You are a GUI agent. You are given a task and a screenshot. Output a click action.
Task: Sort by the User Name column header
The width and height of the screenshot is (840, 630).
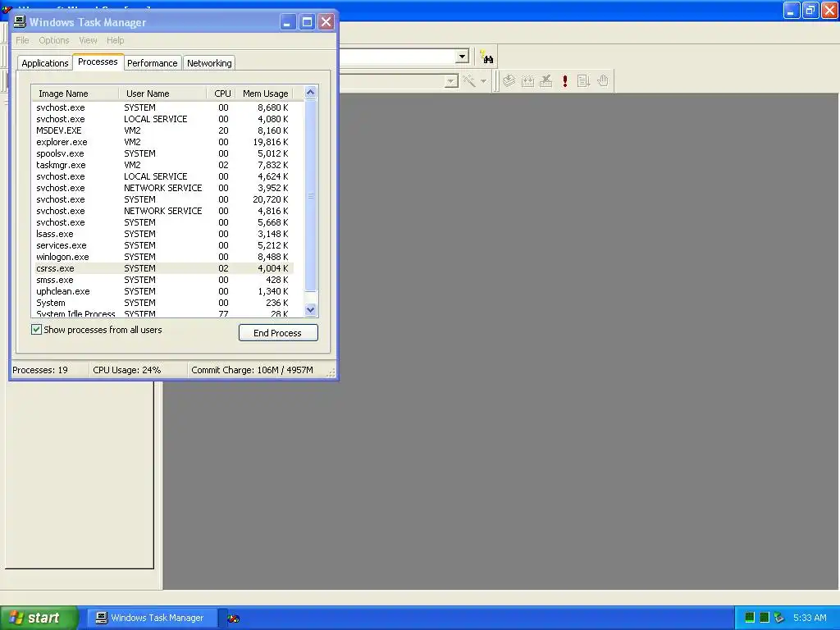[162, 94]
